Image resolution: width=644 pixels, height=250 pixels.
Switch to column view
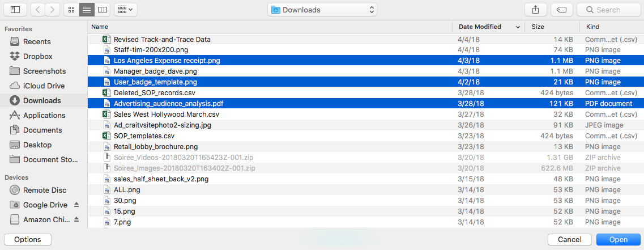pos(103,10)
